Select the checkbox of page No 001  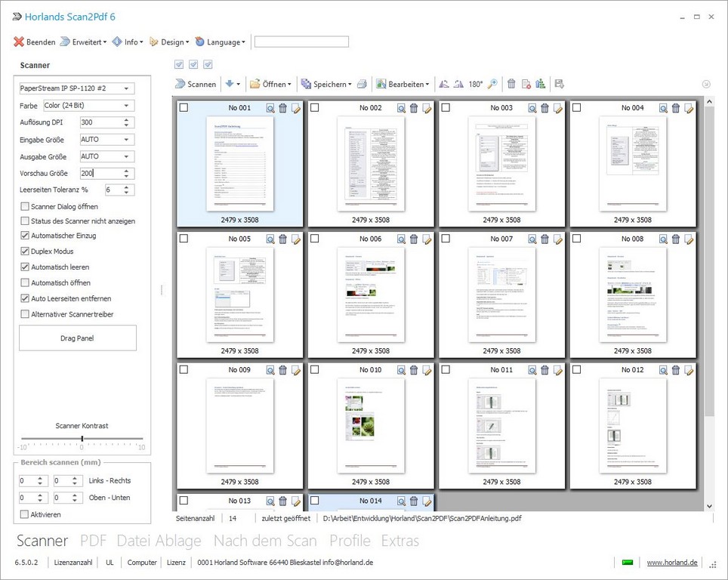pyautogui.click(x=184, y=108)
